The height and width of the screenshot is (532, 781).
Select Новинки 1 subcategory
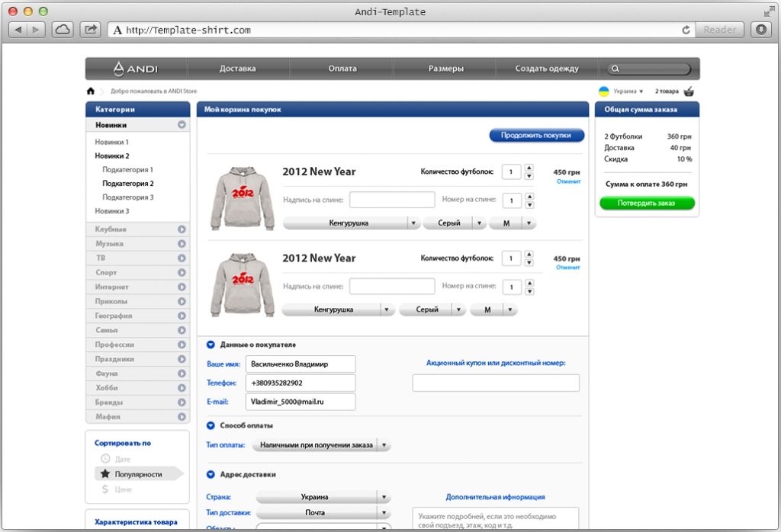111,142
